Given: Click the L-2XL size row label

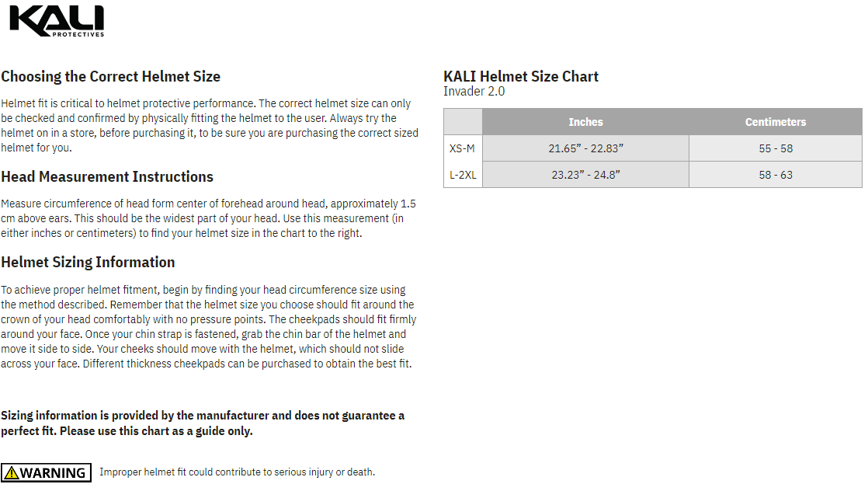Looking at the screenshot, I should coord(463,175).
